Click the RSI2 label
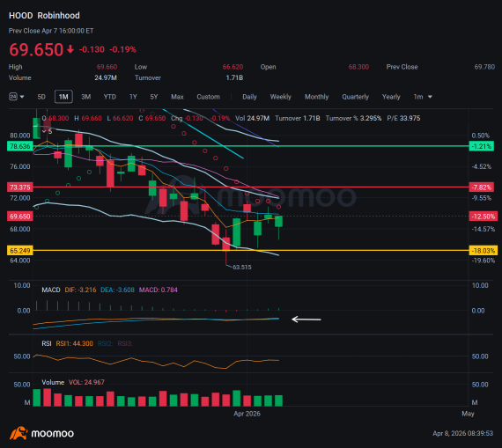 pos(106,343)
